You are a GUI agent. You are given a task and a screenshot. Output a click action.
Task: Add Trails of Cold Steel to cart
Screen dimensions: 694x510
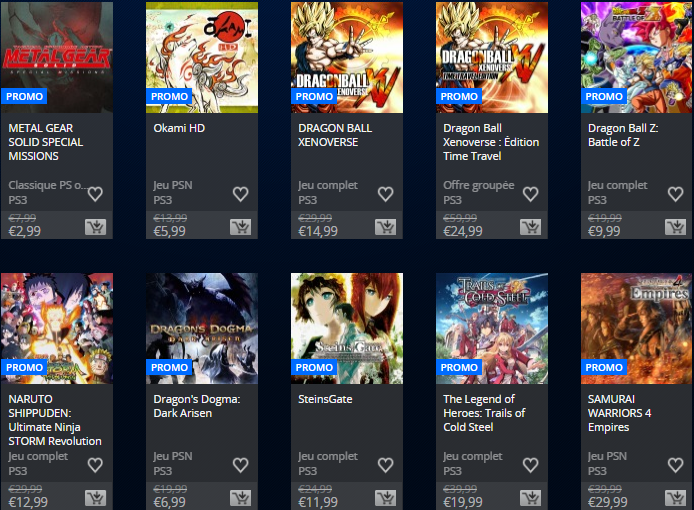point(530,498)
